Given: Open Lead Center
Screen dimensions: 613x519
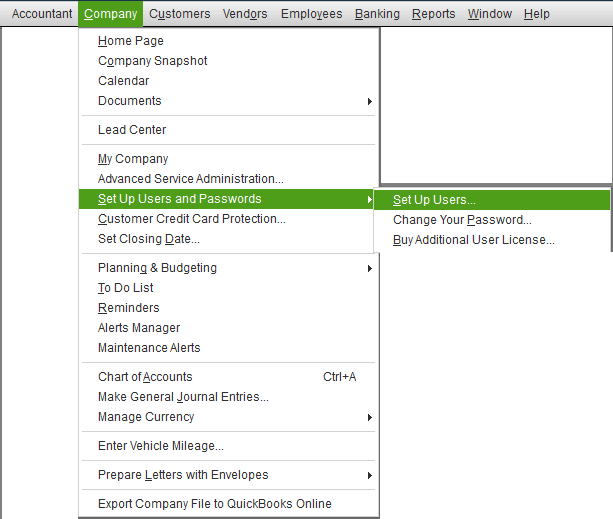Looking at the screenshot, I should (x=132, y=130).
